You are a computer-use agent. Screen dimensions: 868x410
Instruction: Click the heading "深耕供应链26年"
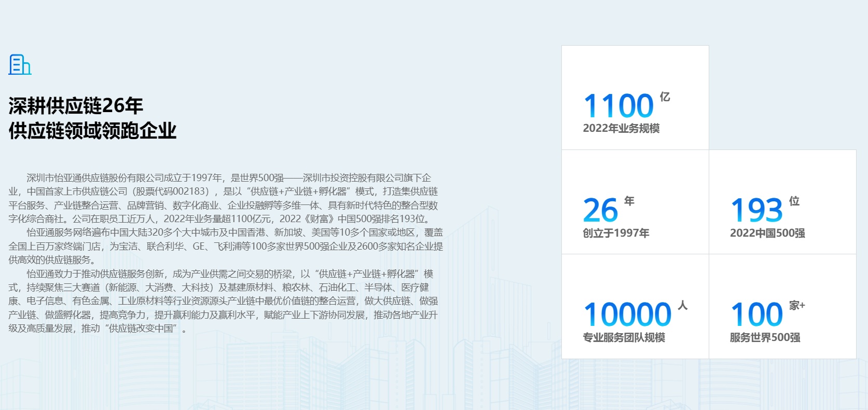[76, 106]
